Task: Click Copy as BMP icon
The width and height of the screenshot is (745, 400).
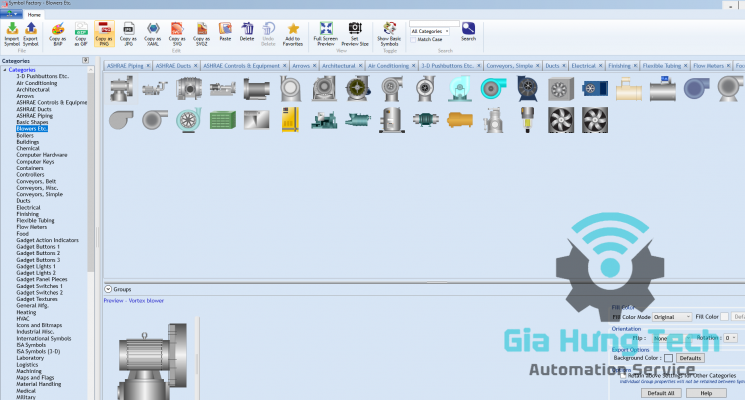Action: click(57, 32)
